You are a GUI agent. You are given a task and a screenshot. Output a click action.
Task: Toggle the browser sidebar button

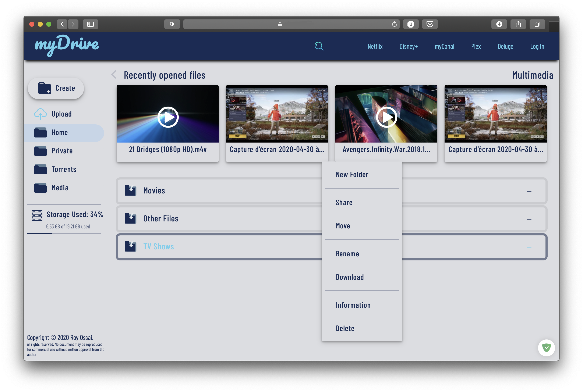[x=90, y=24]
